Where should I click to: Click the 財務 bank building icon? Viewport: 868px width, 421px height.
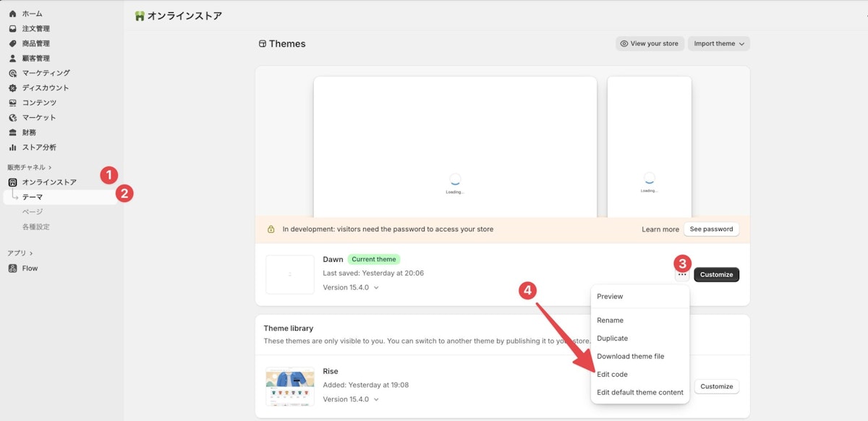coord(12,132)
